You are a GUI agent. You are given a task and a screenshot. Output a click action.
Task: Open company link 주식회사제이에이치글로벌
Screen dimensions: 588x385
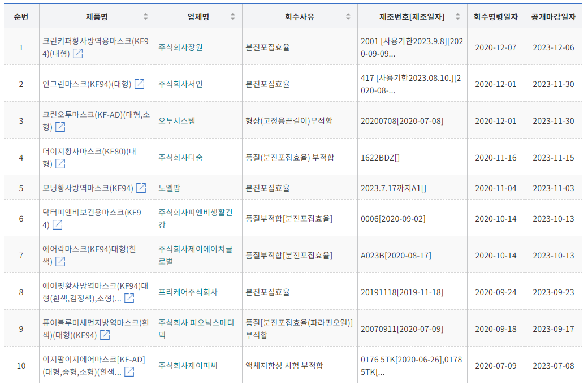tap(196, 256)
